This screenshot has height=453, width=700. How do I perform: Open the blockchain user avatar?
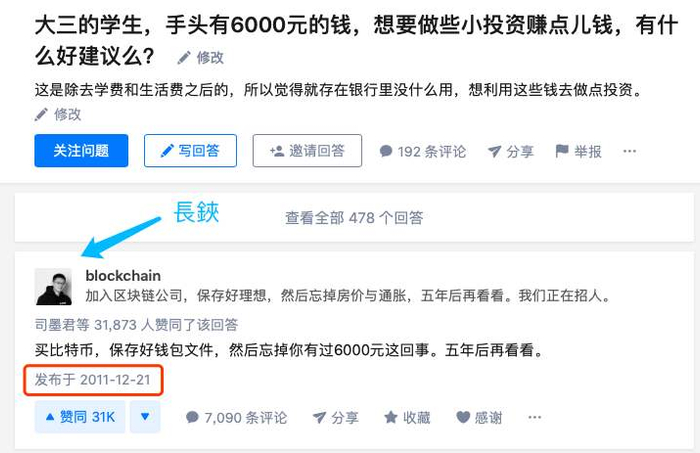pyautogui.click(x=54, y=287)
